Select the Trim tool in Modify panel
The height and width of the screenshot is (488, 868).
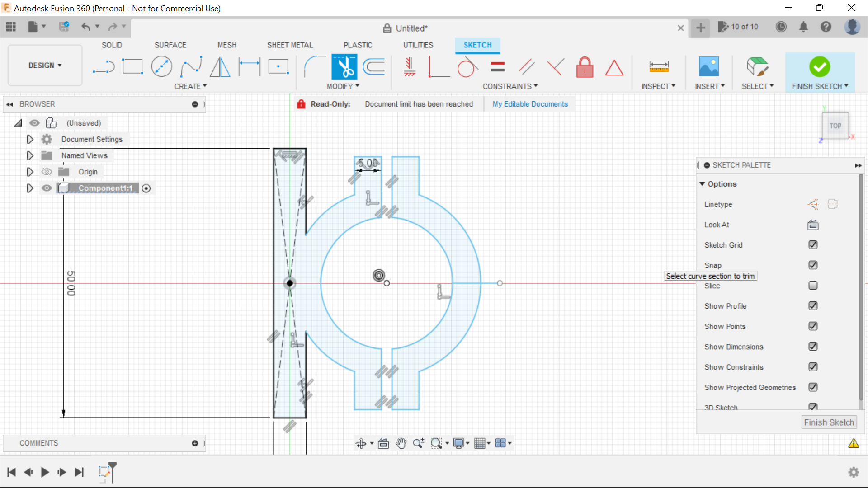click(344, 66)
